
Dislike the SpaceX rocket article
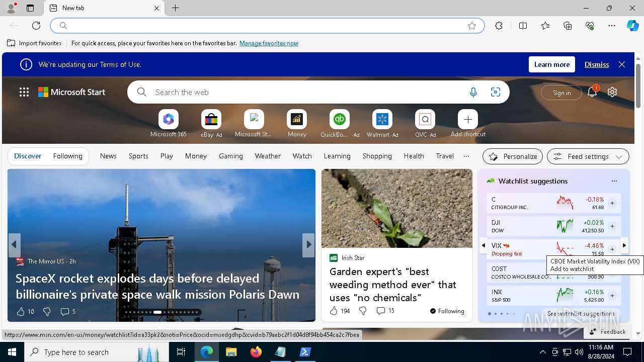pos(47,312)
